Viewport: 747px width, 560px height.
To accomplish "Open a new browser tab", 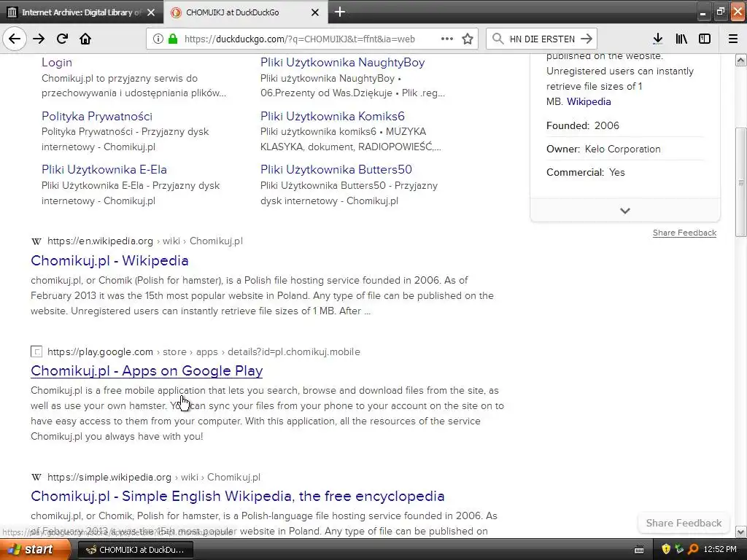I will pyautogui.click(x=340, y=12).
